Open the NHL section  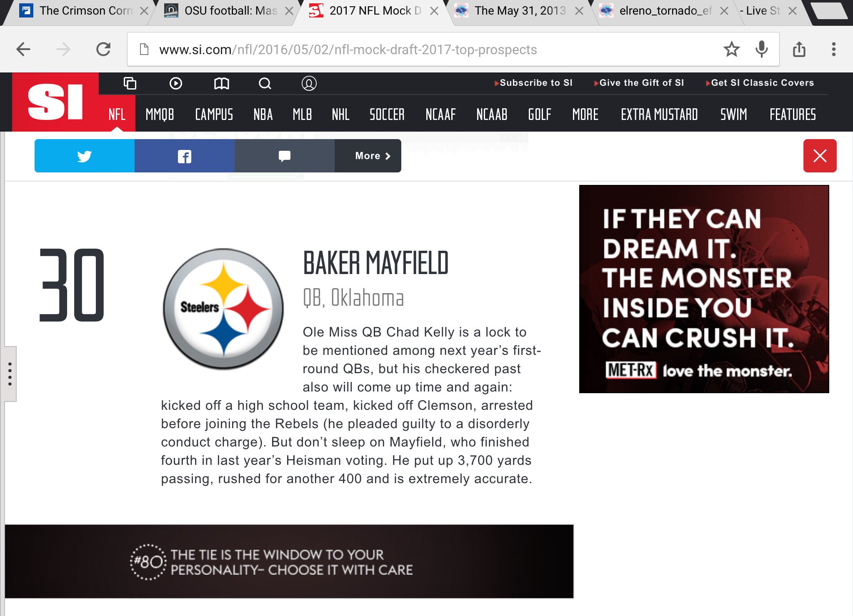[x=340, y=114]
